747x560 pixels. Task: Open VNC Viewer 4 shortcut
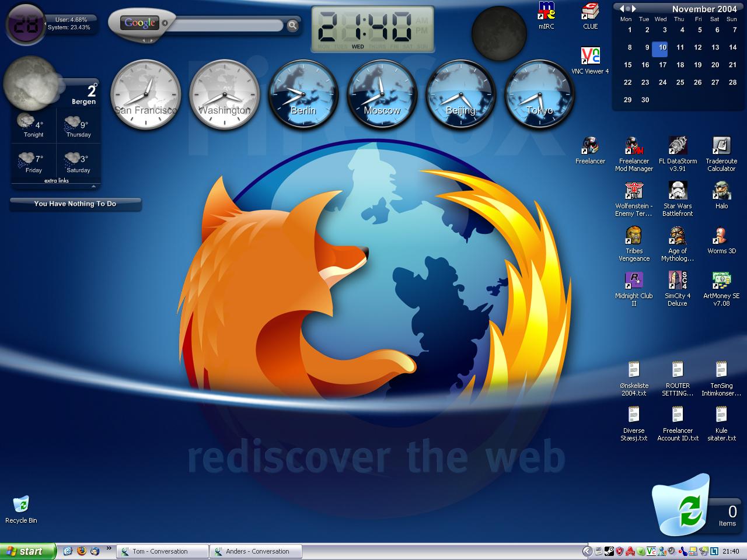590,61
